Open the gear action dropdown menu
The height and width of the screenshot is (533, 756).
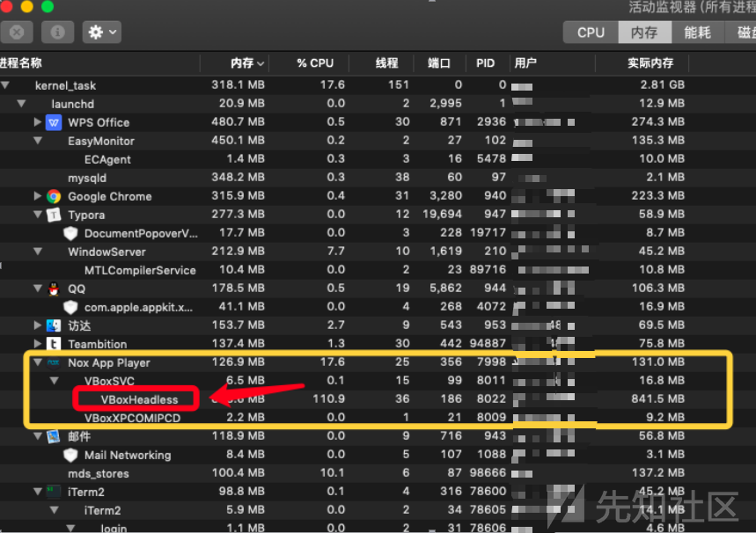[101, 33]
